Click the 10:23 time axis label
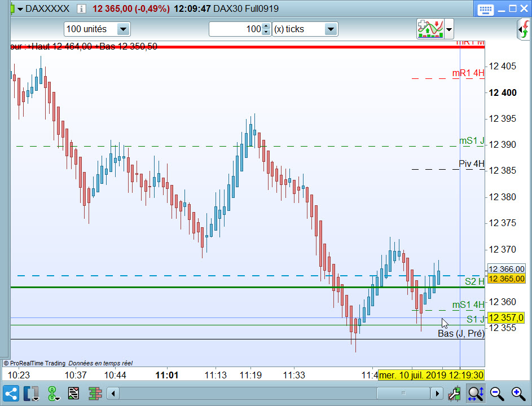 [19, 375]
